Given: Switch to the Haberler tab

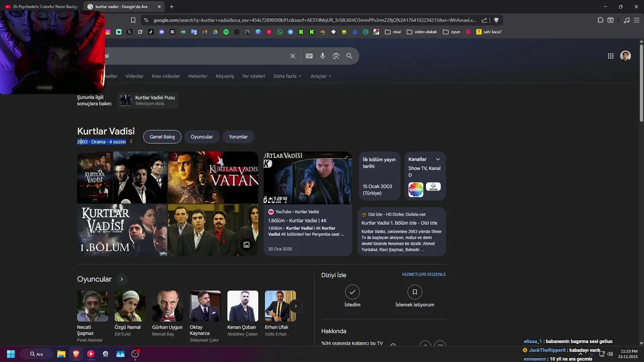Looking at the screenshot, I should tap(198, 76).
